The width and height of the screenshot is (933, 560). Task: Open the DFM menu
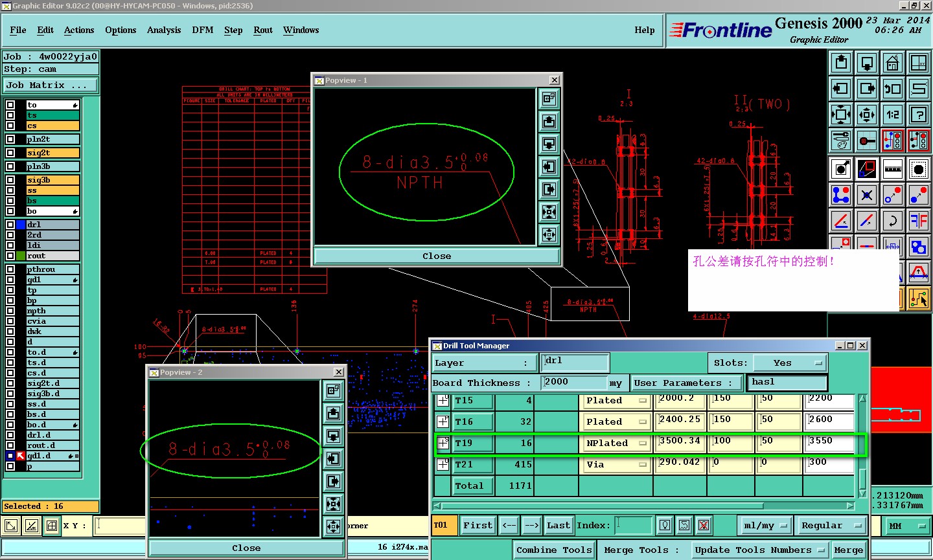pos(203,30)
